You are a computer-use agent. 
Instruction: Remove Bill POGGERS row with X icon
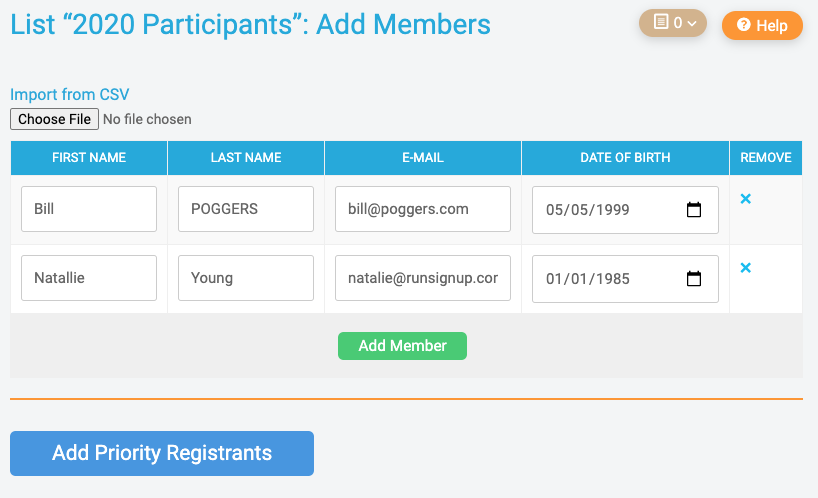click(x=745, y=199)
